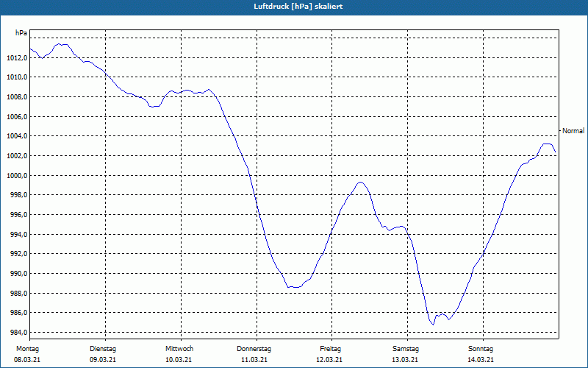588x368 pixels.
Task: Select the 984,0 axis value
Action: pyautogui.click(x=18, y=333)
